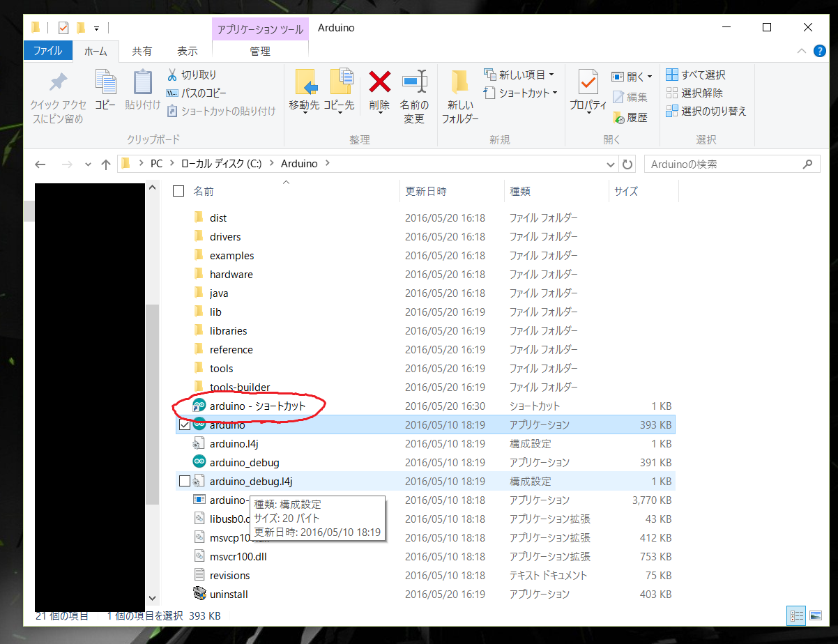The image size is (838, 644).
Task: Select the examples folder row
Action: tap(425, 256)
